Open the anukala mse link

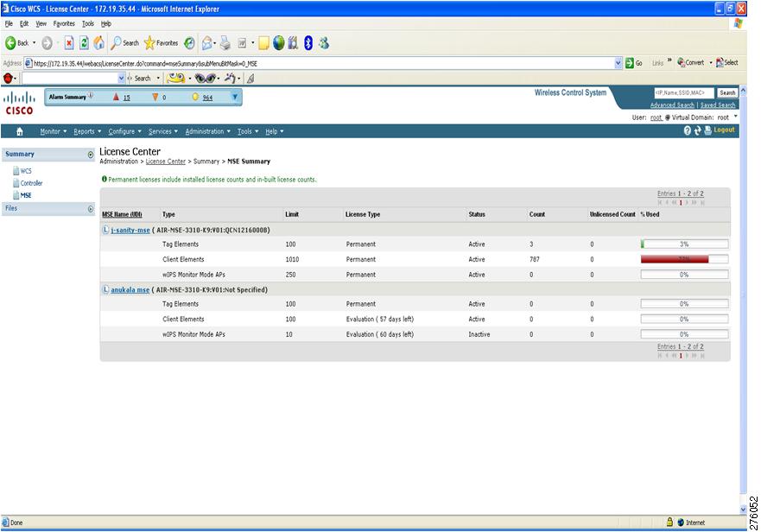click(x=130, y=290)
